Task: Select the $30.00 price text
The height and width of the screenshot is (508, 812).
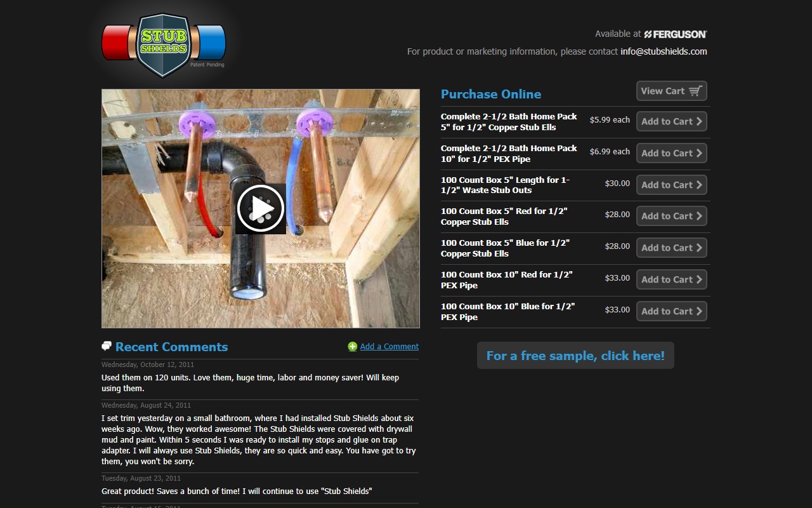Action: tap(617, 183)
